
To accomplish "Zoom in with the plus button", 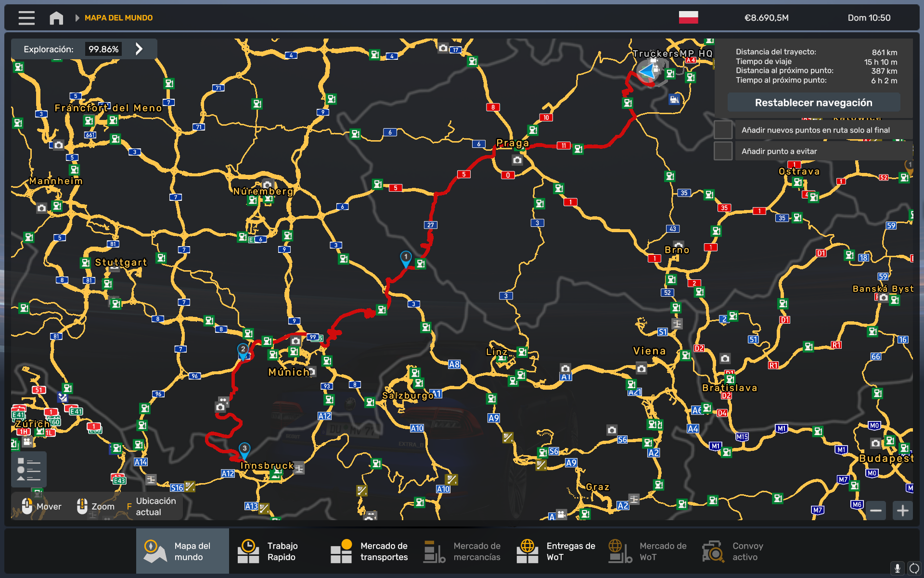I will (903, 510).
